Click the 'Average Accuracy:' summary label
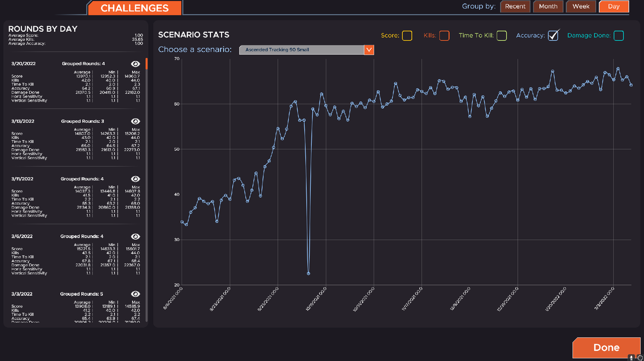Viewport: 644px width, 361px height. (x=26, y=43)
